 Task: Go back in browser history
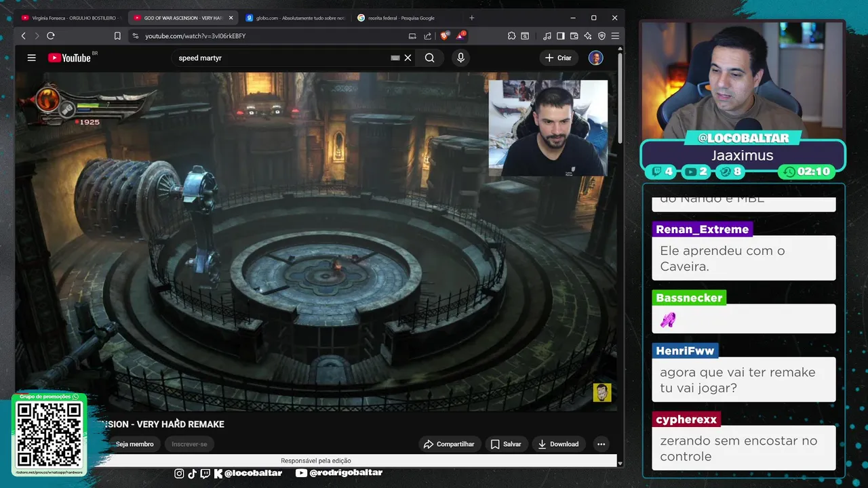[24, 36]
